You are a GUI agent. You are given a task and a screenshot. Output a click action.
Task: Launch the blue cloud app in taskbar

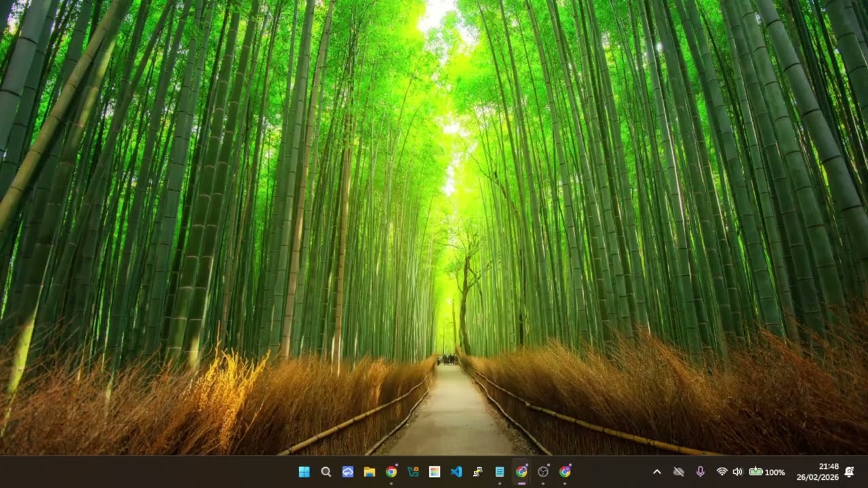(348, 472)
